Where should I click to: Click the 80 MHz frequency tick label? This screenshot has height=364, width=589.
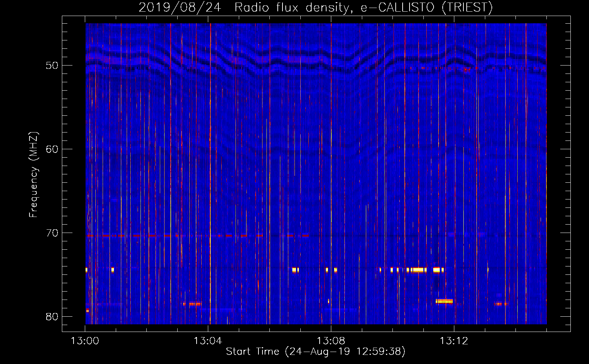coord(52,317)
